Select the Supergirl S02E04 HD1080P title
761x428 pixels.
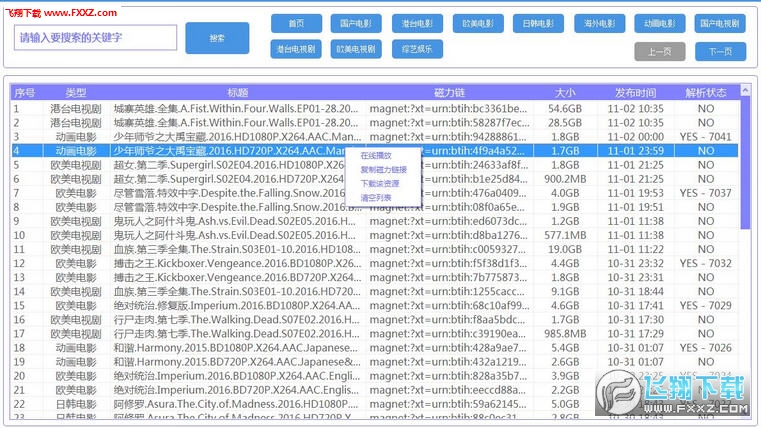[x=229, y=165]
